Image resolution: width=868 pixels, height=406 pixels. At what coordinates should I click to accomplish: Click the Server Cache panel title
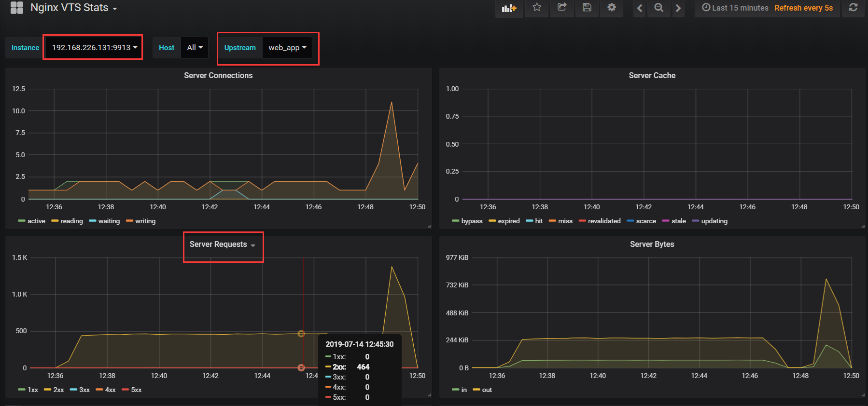652,76
